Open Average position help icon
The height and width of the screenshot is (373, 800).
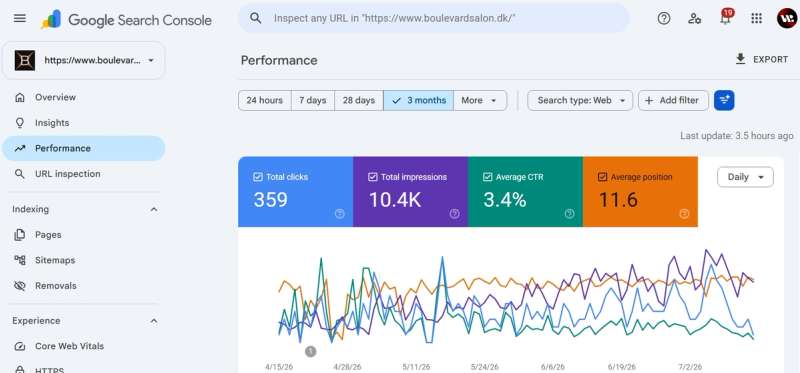[x=684, y=214]
